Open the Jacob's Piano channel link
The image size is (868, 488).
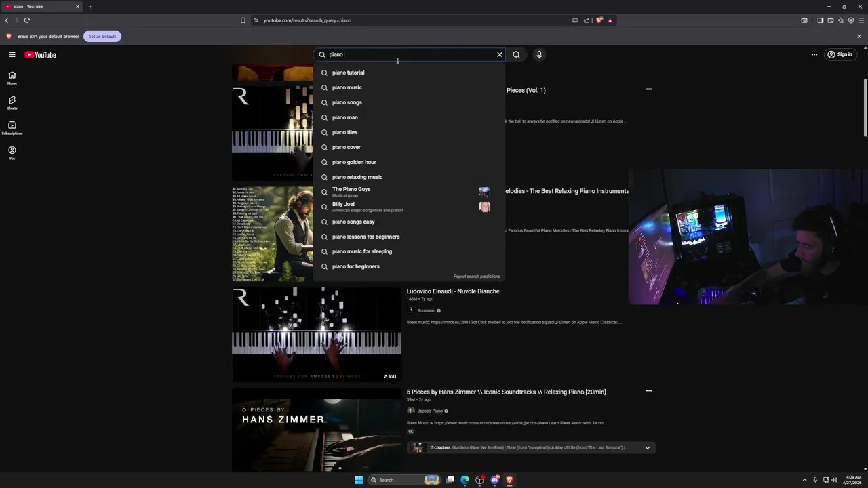(x=430, y=411)
